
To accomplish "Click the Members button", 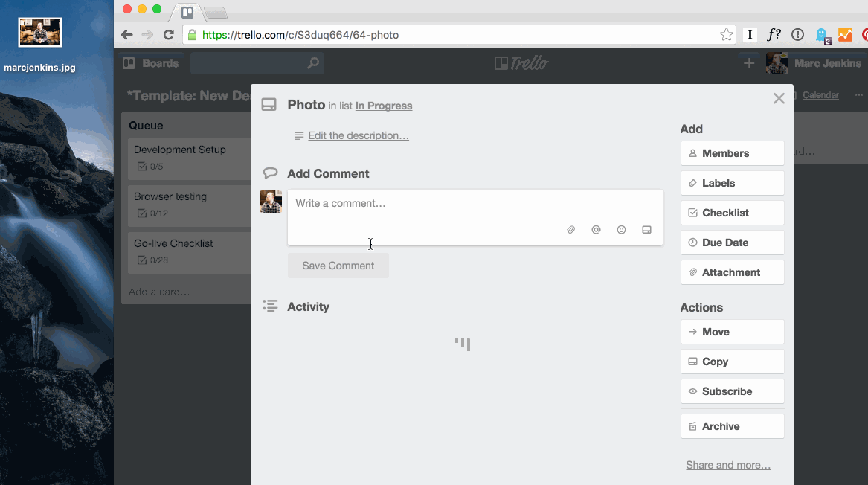I will click(x=732, y=153).
